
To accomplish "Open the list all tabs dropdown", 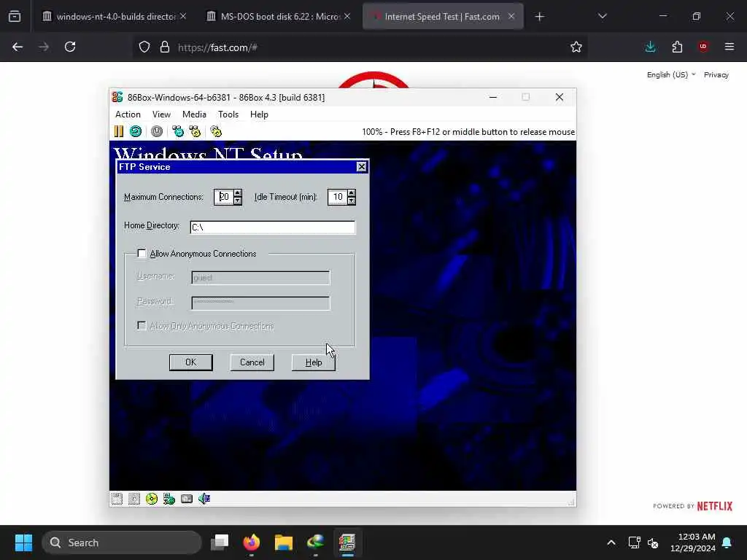I will point(602,16).
